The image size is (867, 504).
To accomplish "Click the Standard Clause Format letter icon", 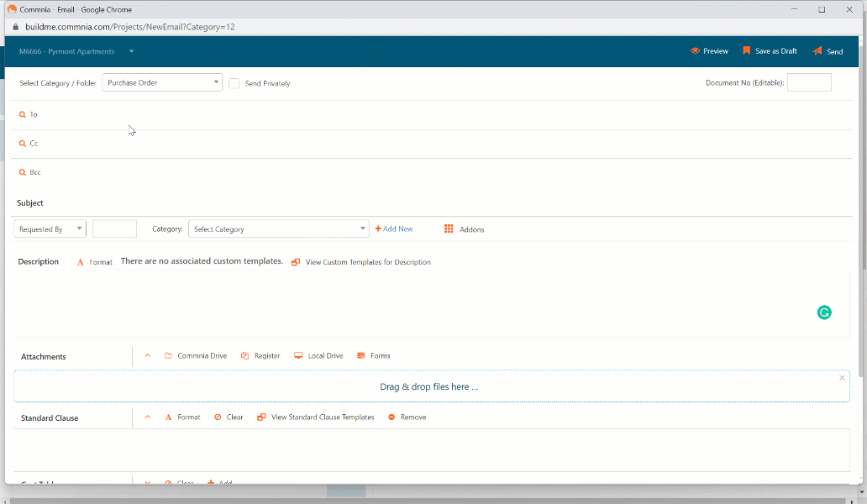I will (x=168, y=417).
